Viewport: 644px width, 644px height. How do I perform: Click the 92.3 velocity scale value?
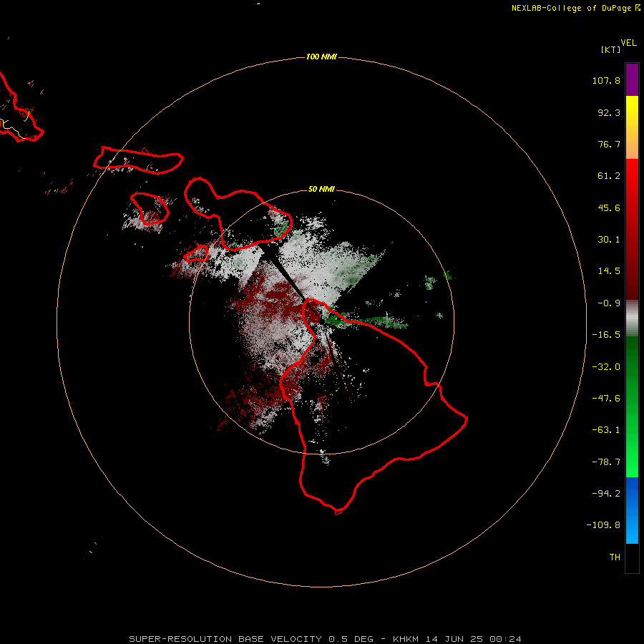pos(609,112)
